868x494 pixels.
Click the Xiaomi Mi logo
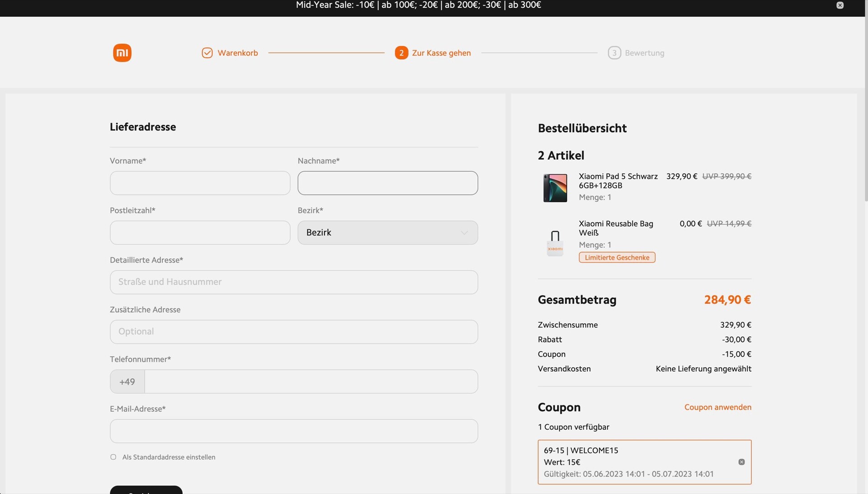point(122,53)
